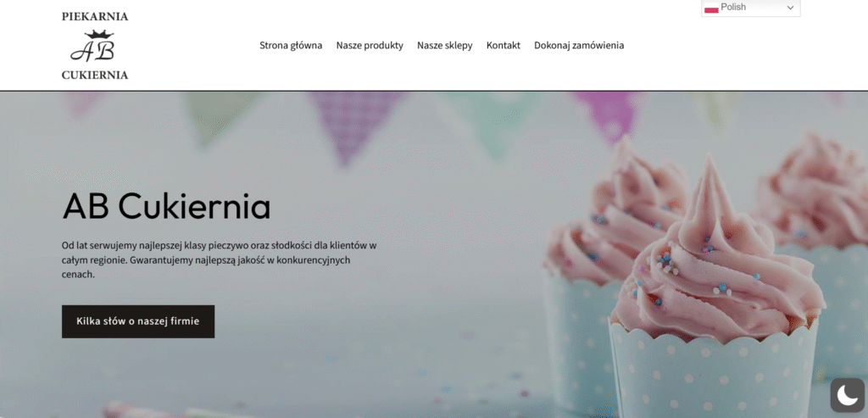Open the Nasze sklepy page
The width and height of the screenshot is (868, 418).
444,46
